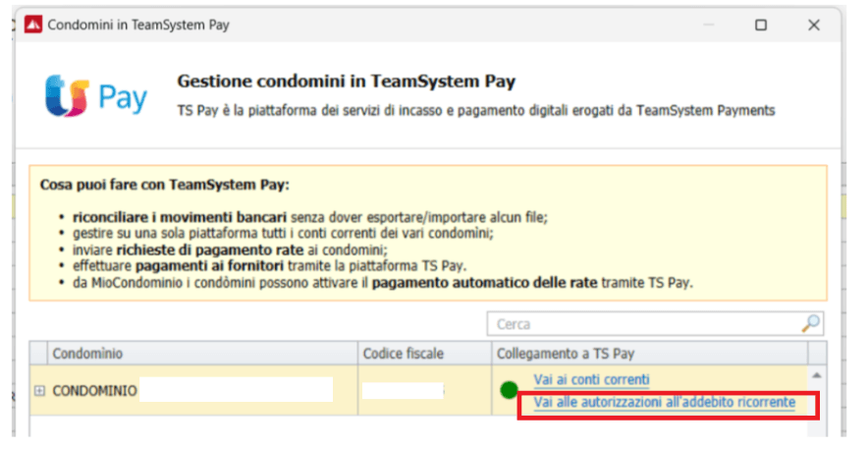
Task: Maximize the Condomini in TeamSystem Pay window
Action: [x=761, y=25]
